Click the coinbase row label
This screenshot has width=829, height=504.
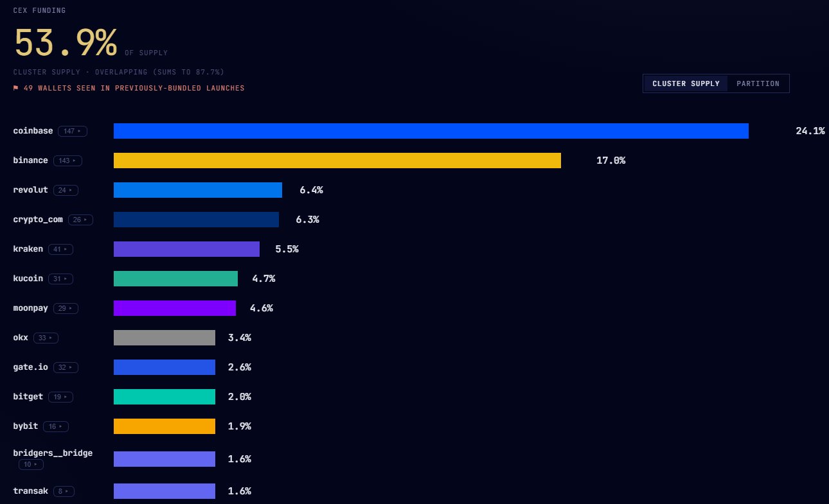[33, 131]
